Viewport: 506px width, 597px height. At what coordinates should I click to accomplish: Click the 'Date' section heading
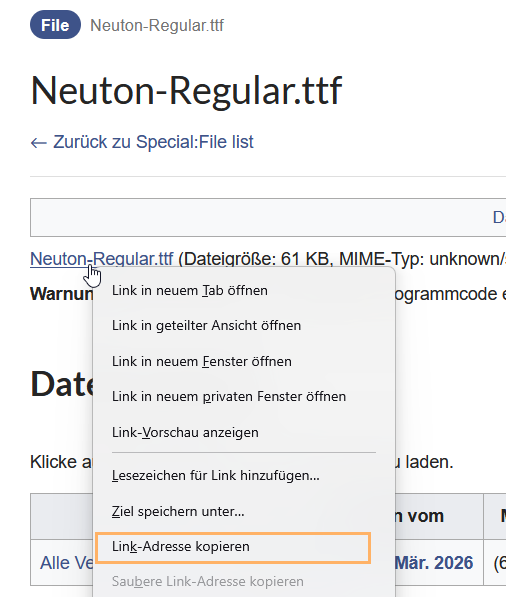(62, 384)
